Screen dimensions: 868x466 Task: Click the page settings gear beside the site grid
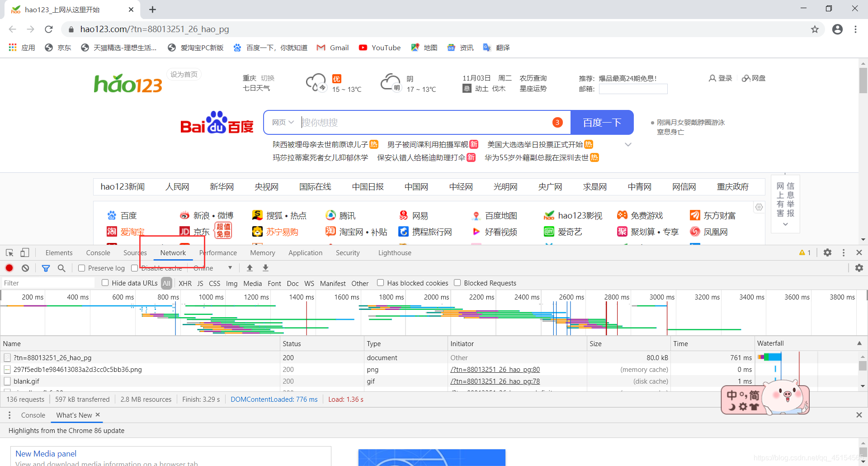point(759,207)
